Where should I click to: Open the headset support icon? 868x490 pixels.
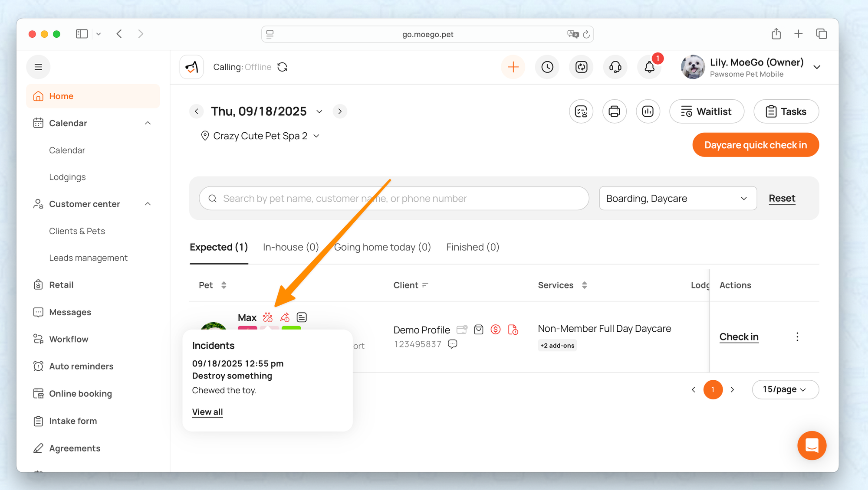pos(615,67)
